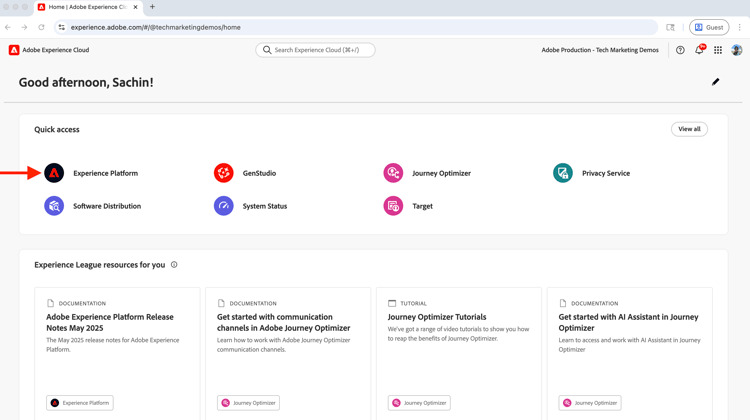Click the edit pencil icon for the home page
750x420 pixels.
point(715,82)
